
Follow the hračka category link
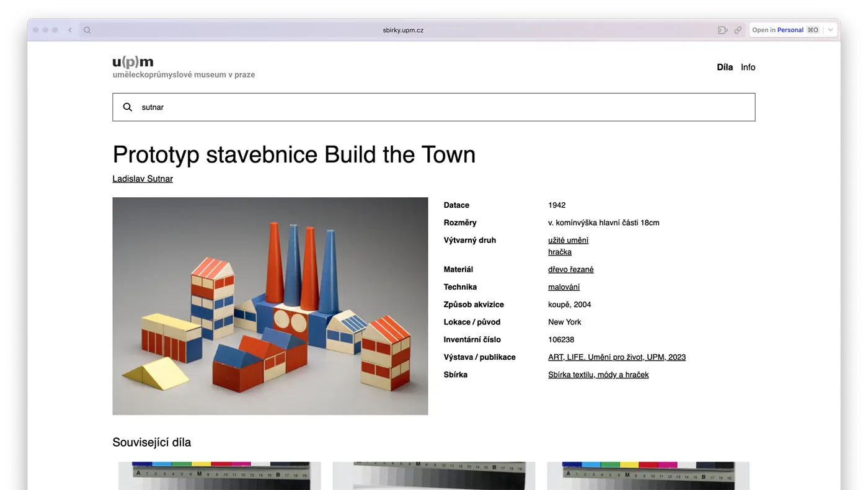coord(560,252)
